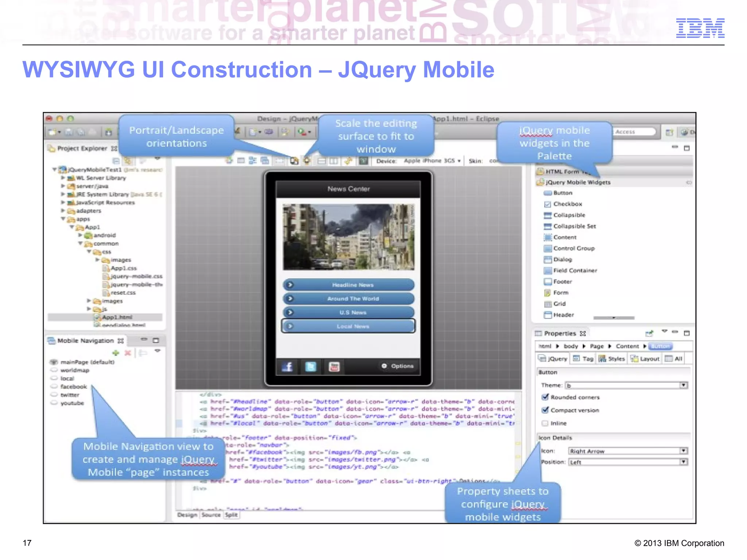This screenshot has width=747, height=560.
Task: Click the body breadcrumb in Properties
Action: 571,346
